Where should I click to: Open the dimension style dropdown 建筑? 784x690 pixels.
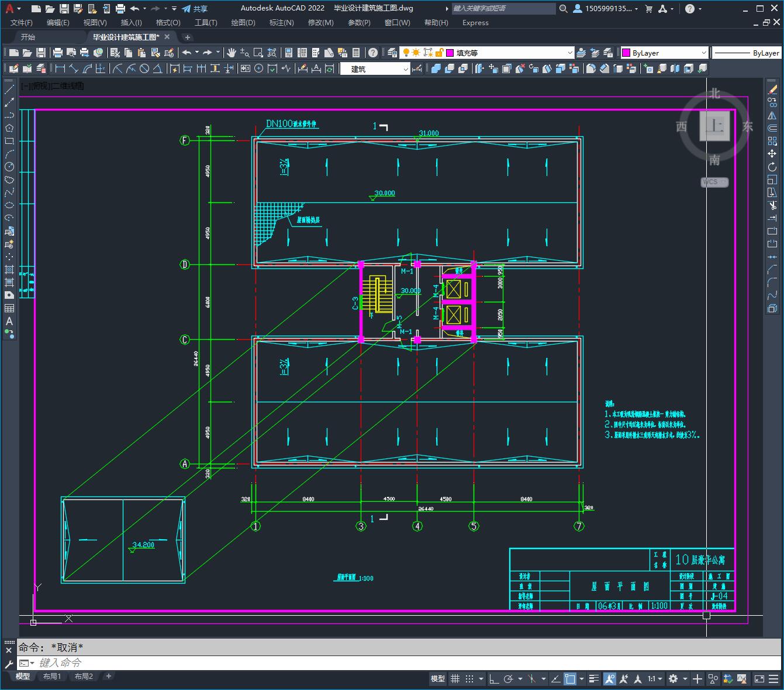tap(375, 68)
